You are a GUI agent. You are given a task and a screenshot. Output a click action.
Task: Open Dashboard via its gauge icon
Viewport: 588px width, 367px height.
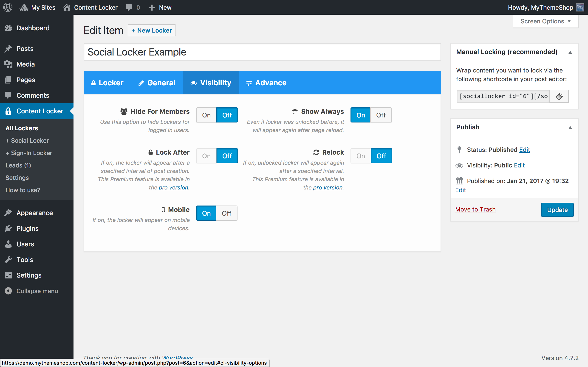pyautogui.click(x=8, y=28)
